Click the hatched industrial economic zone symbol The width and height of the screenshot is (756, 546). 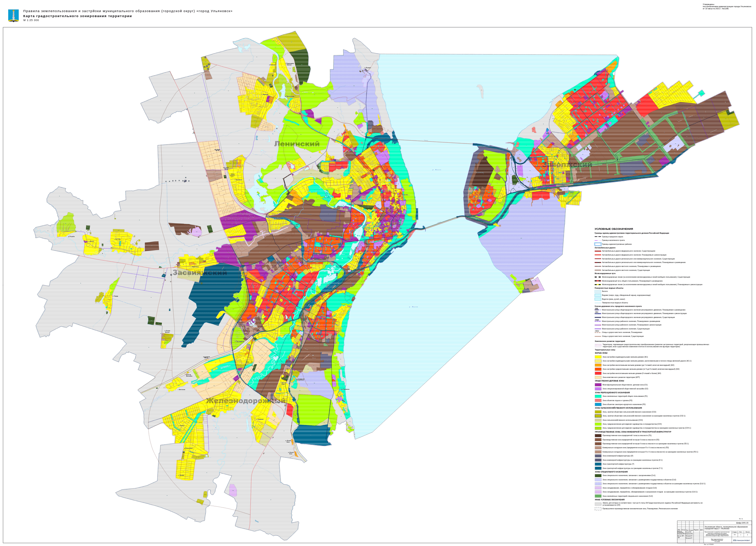598,509
